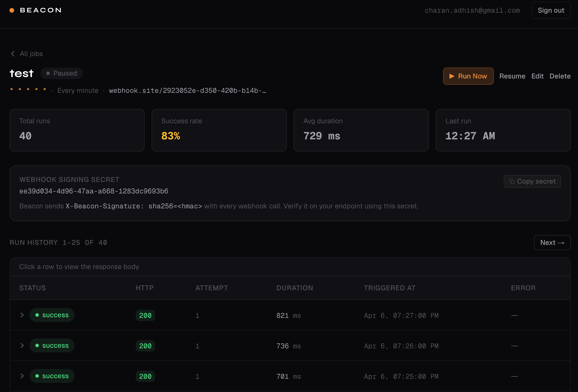Click the back chevron beside All jobs

tap(13, 54)
